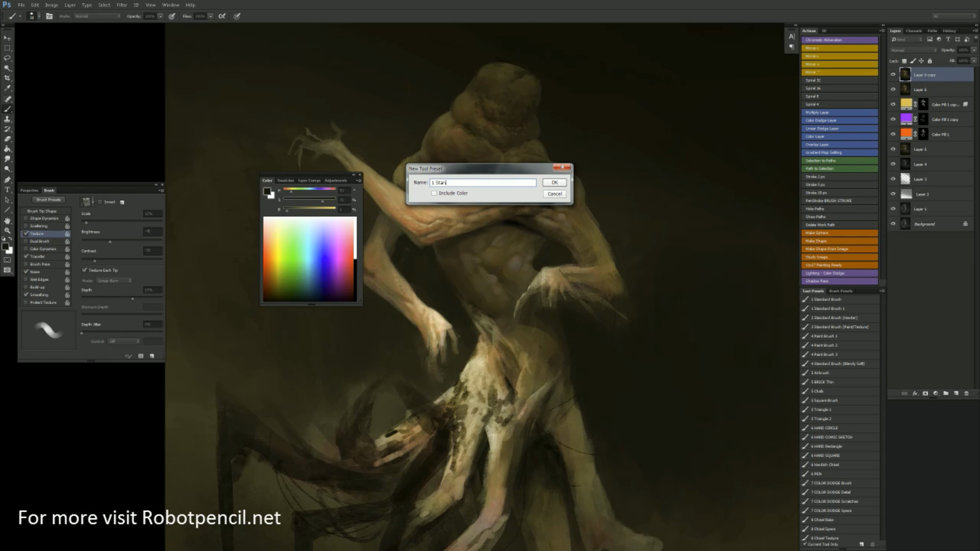
Task: Toggle Current Tool Only checkbox
Action: point(805,544)
